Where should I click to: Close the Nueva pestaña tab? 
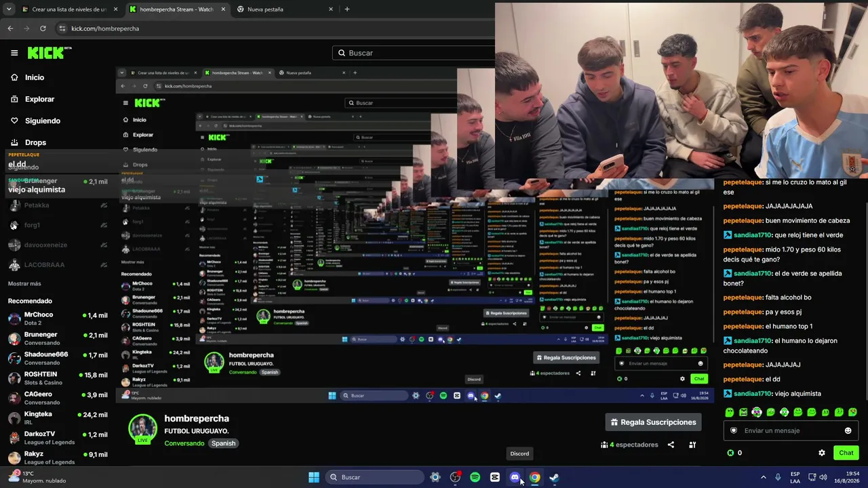click(x=331, y=9)
